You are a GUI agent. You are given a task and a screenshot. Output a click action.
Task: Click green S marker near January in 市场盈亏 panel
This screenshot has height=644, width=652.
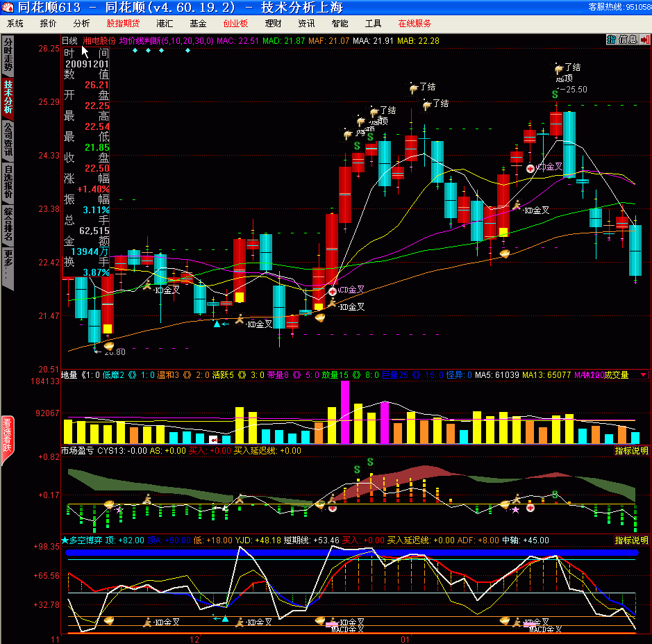click(555, 494)
